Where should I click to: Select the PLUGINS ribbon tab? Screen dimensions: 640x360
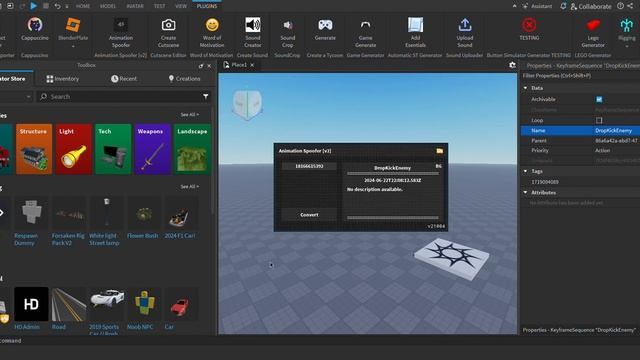207,6
